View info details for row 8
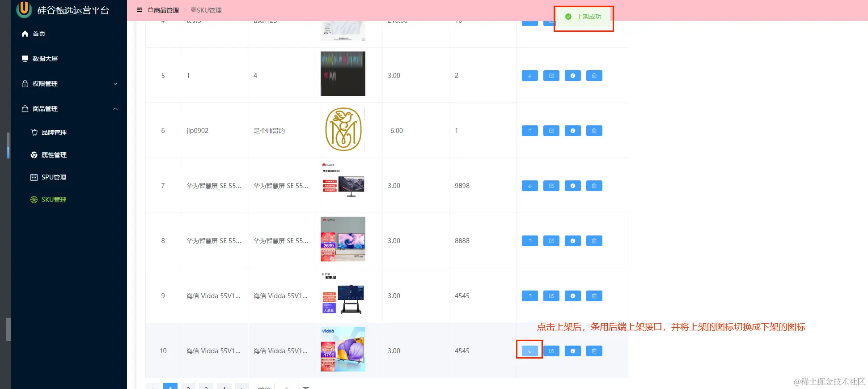 [572, 241]
